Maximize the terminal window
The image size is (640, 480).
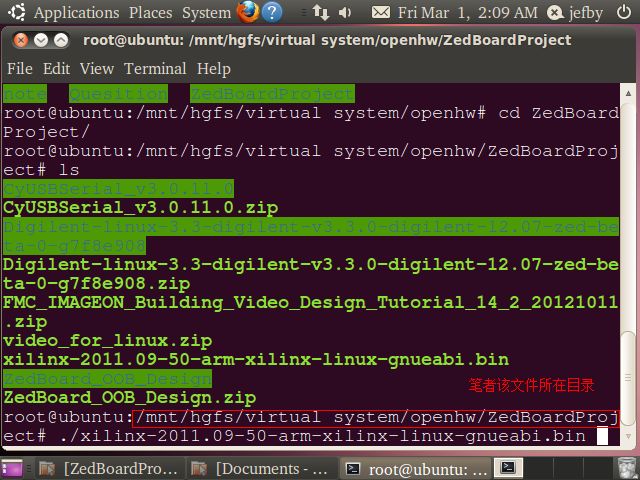pyautogui.click(x=61, y=40)
